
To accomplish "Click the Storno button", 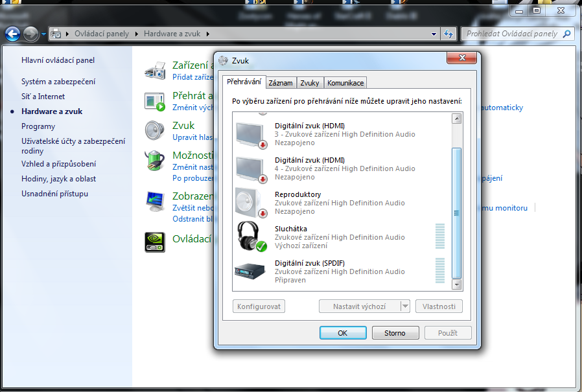I will pyautogui.click(x=395, y=333).
